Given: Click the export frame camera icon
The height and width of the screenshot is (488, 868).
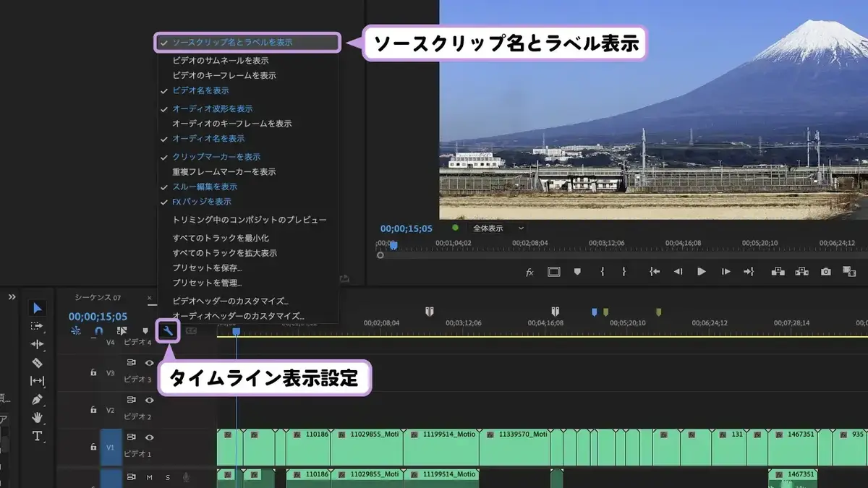Looking at the screenshot, I should point(825,272).
